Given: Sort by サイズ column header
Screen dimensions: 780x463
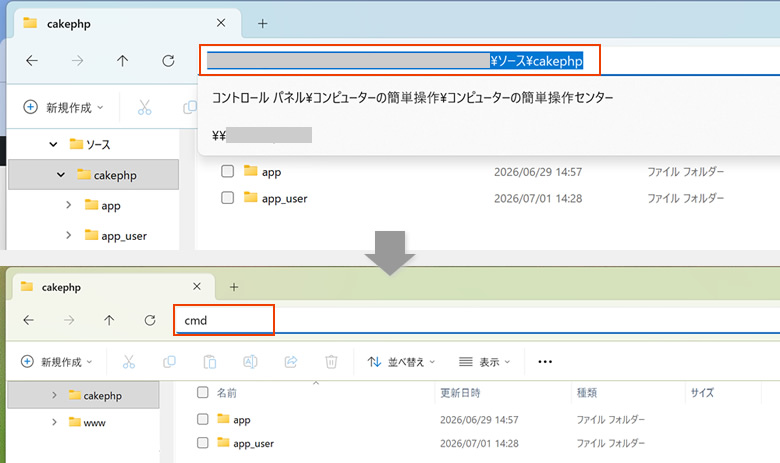Looking at the screenshot, I should pos(702,393).
